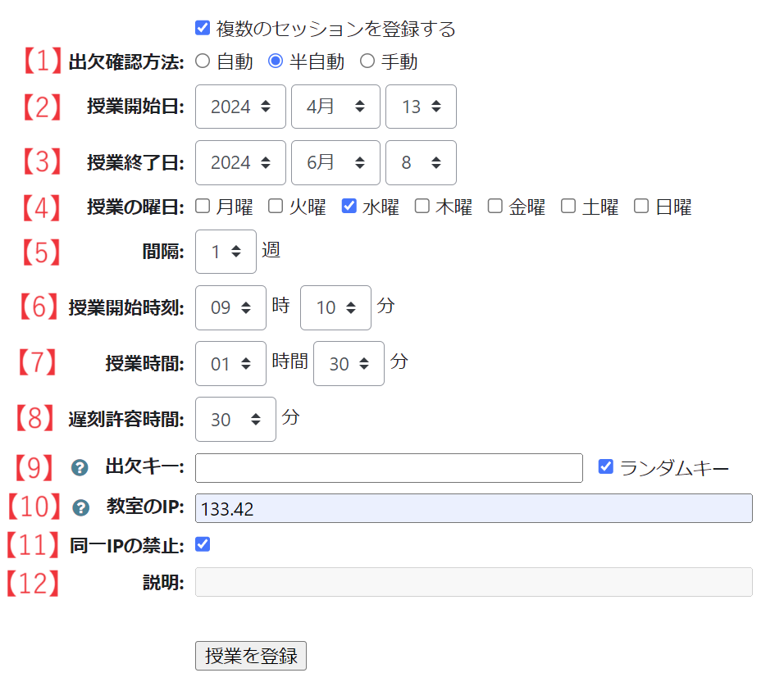The image size is (784, 682).
Task: Click the 授業を登録 button
Action: coord(251,656)
